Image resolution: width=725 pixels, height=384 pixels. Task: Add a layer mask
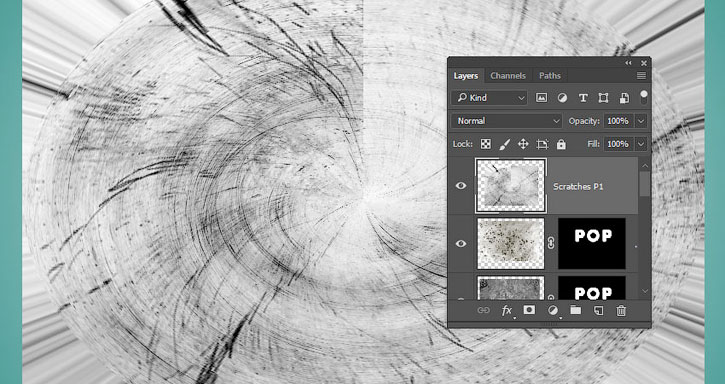pos(529,310)
